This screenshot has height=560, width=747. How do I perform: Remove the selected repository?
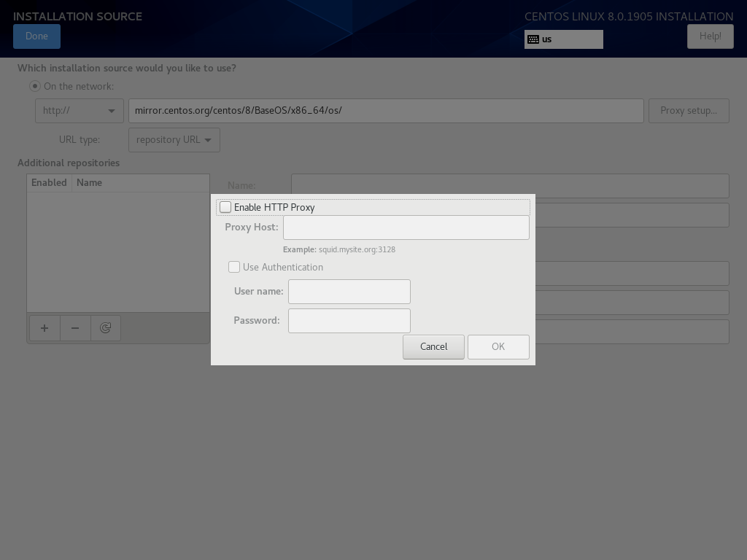click(75, 328)
